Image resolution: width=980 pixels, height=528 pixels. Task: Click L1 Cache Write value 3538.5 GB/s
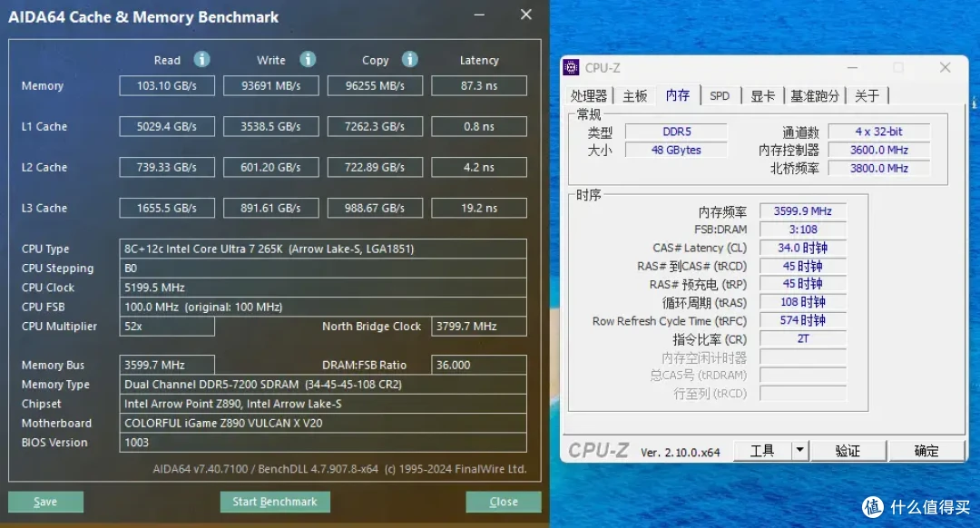271,126
